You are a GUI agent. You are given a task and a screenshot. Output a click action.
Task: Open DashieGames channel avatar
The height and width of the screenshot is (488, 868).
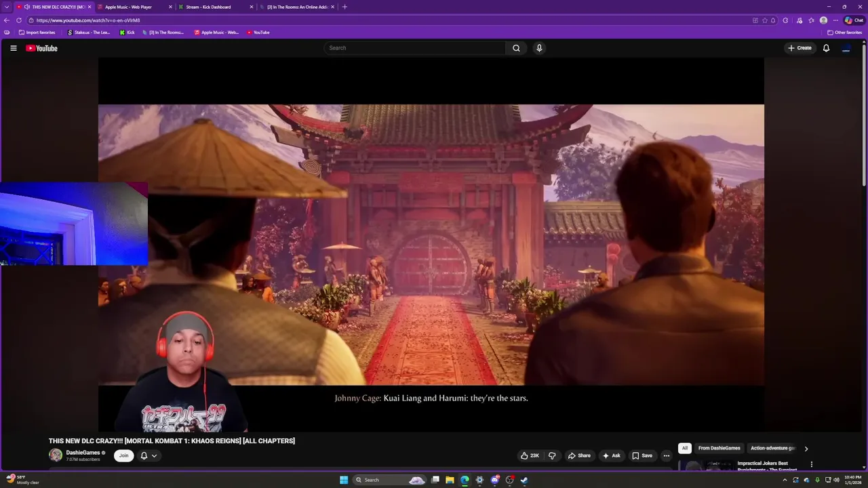coord(56,455)
